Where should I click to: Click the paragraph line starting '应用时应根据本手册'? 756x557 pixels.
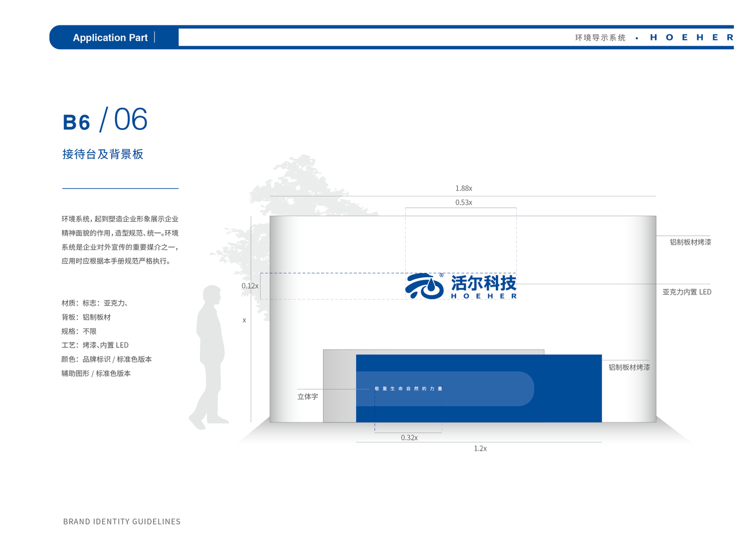tap(116, 261)
